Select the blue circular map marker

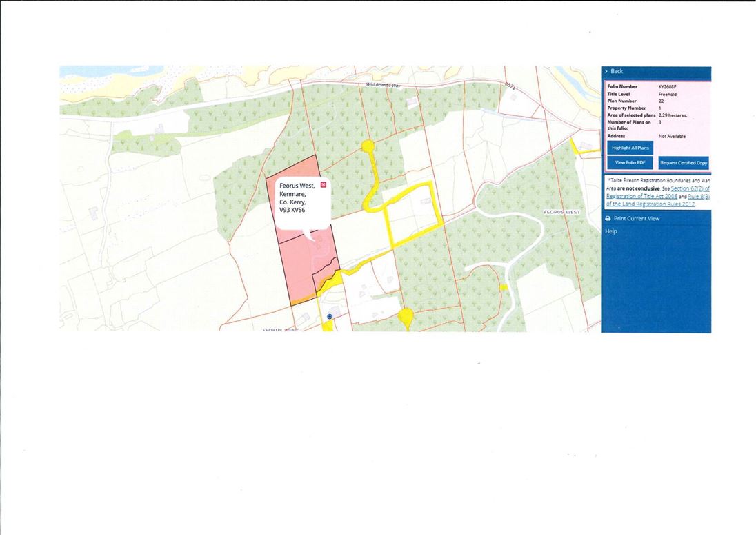pyautogui.click(x=330, y=316)
